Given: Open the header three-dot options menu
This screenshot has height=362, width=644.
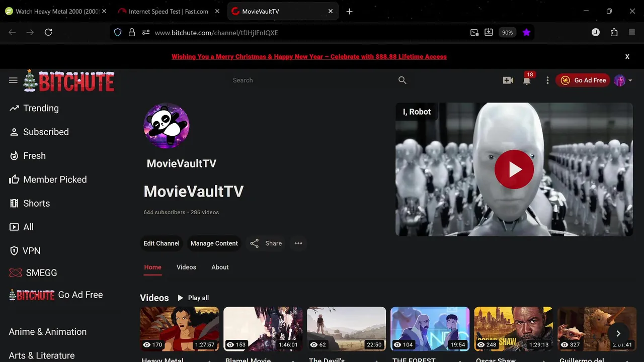Looking at the screenshot, I should click(547, 80).
